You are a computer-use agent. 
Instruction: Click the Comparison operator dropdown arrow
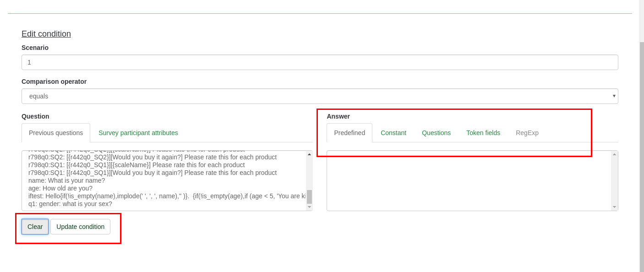(x=614, y=96)
